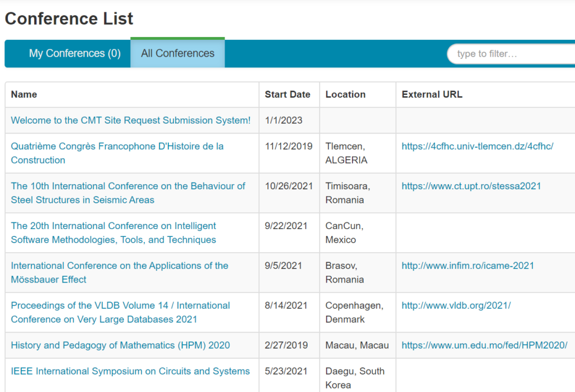Click the Conference List page heading
This screenshot has width=575, height=392.
click(x=69, y=19)
